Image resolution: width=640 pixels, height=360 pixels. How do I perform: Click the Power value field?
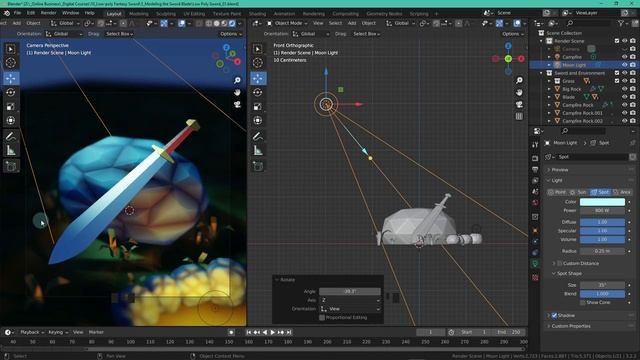(x=602, y=211)
